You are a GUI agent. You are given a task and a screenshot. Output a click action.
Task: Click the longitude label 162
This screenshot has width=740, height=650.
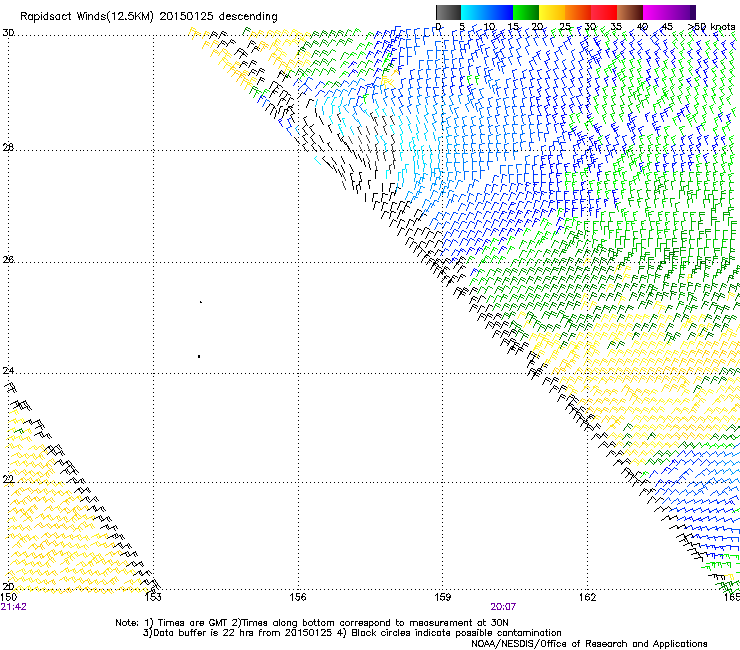pyautogui.click(x=587, y=597)
